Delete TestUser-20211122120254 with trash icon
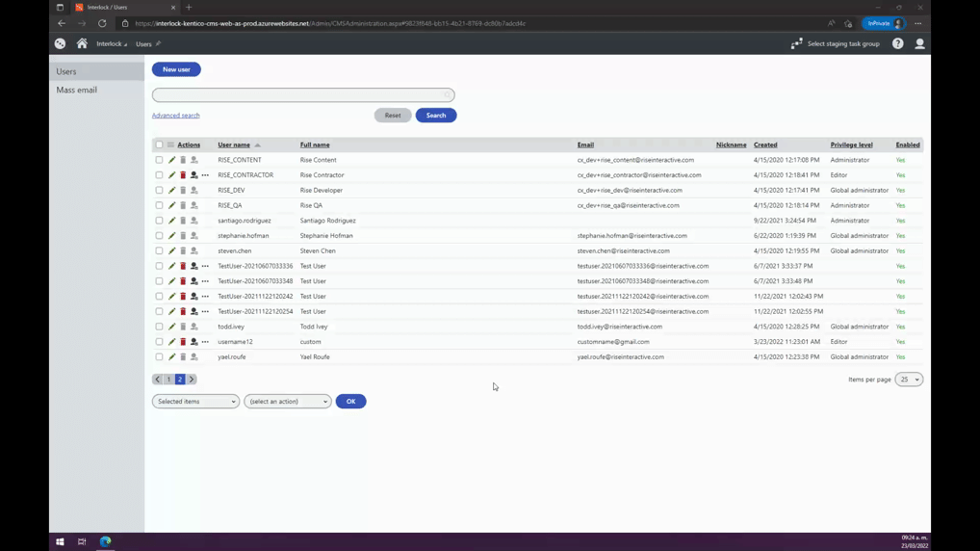Viewport: 980px width, 551px height. (183, 311)
